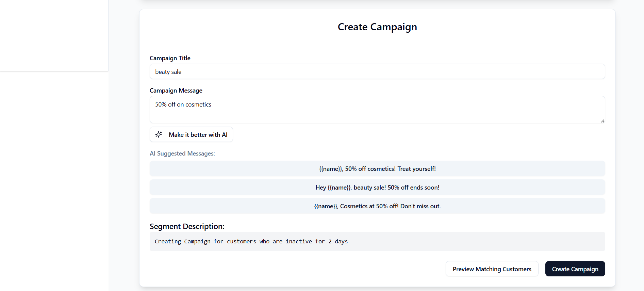The width and height of the screenshot is (644, 291).
Task: Click the Campaign Title label
Action: coord(170,58)
